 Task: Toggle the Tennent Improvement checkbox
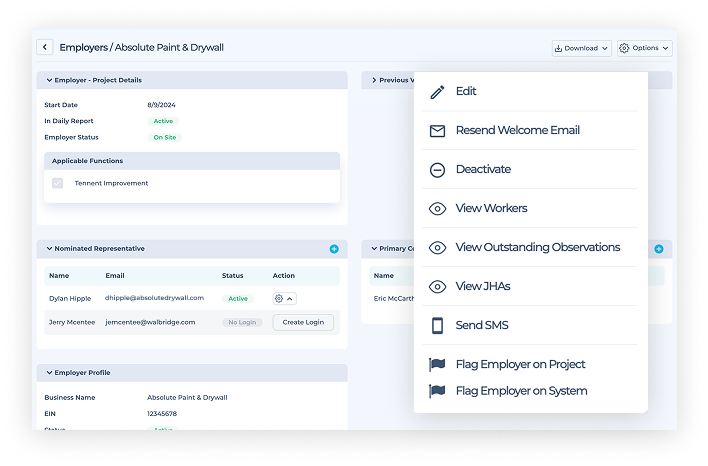[x=57, y=183]
